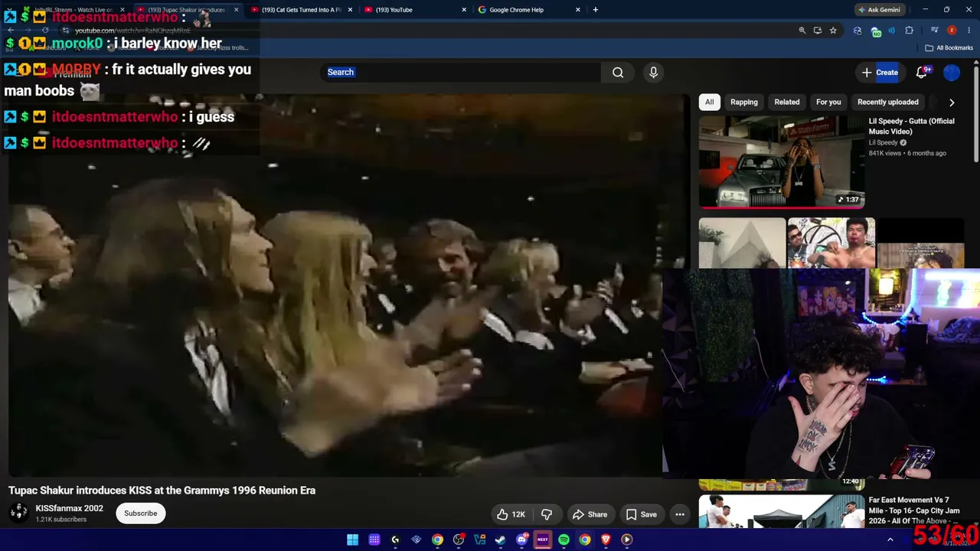Click the '1.21K subscribers' text

[x=60, y=520]
